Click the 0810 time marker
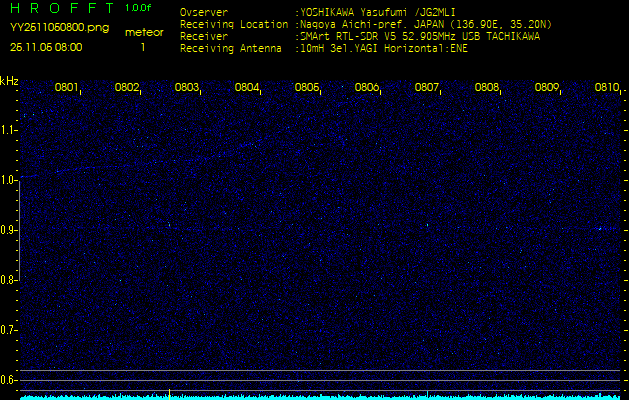The width and height of the screenshot is (629, 400). point(606,88)
